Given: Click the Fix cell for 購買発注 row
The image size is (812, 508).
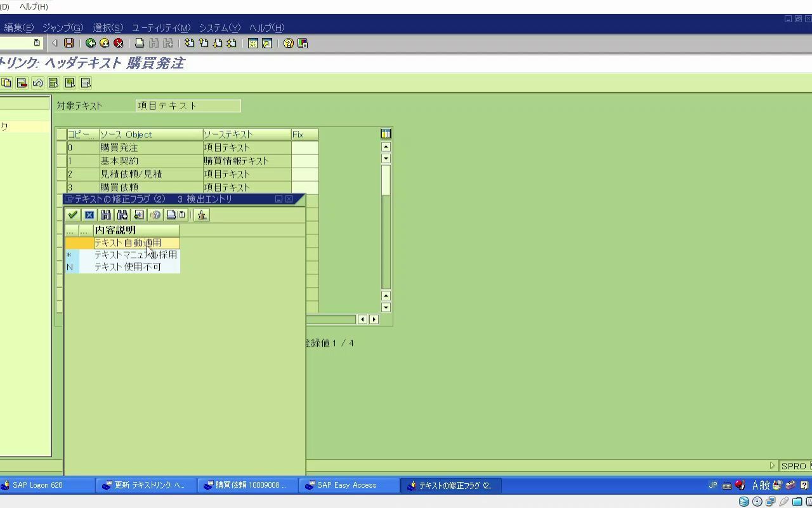Looking at the screenshot, I should [x=305, y=147].
